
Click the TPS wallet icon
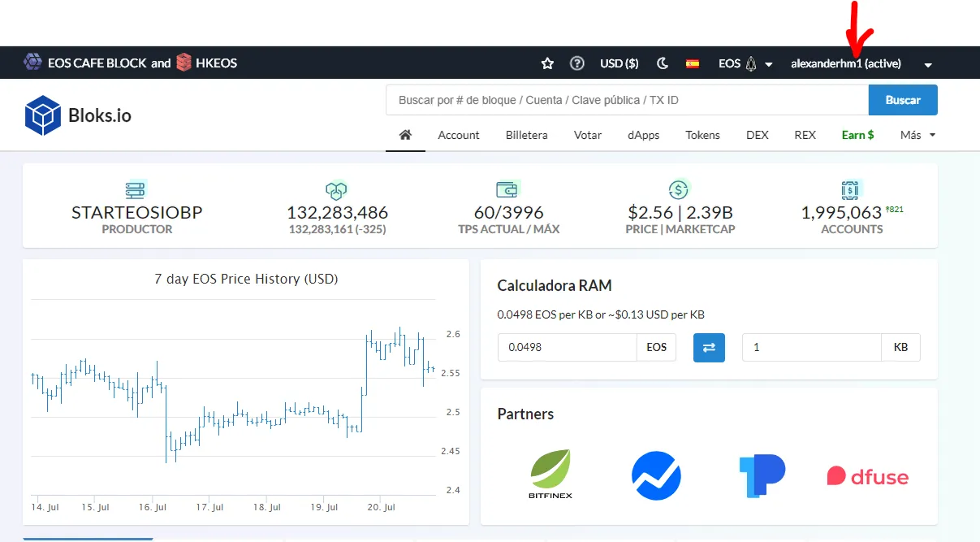508,190
